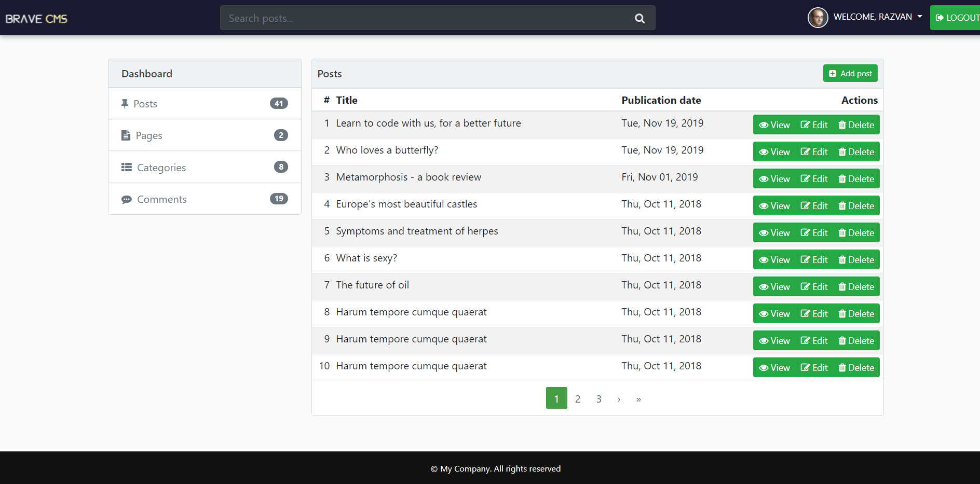
Task: Open Comments in the dashboard sidebar
Action: pyautogui.click(x=205, y=199)
